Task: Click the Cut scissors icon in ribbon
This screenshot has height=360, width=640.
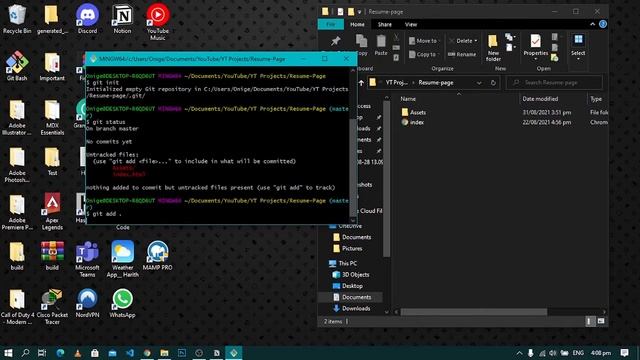Action: tap(396, 38)
